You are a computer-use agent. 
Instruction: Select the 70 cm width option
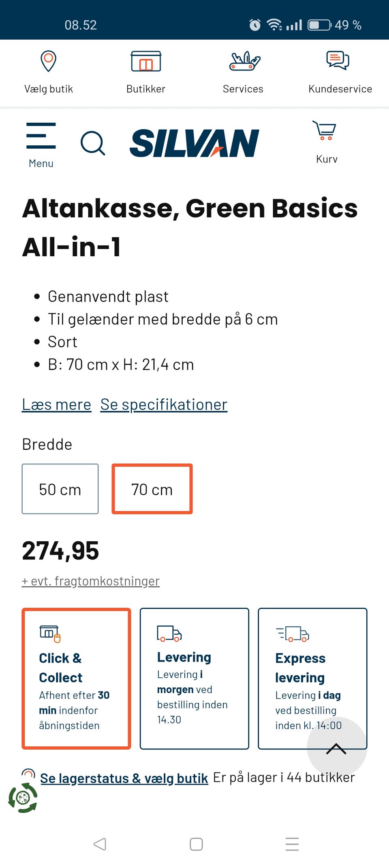click(x=152, y=489)
